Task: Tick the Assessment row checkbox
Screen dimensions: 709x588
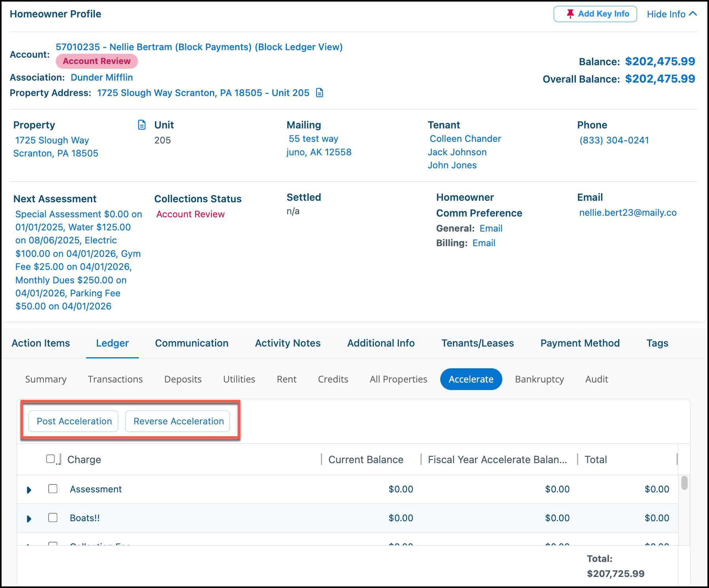Action: pos(53,489)
